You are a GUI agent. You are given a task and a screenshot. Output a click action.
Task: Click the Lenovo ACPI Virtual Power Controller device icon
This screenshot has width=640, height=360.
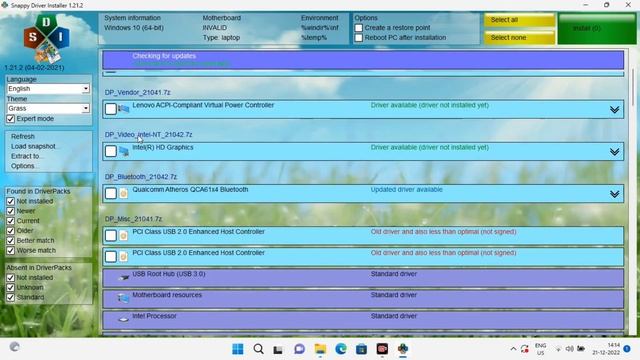124,109
